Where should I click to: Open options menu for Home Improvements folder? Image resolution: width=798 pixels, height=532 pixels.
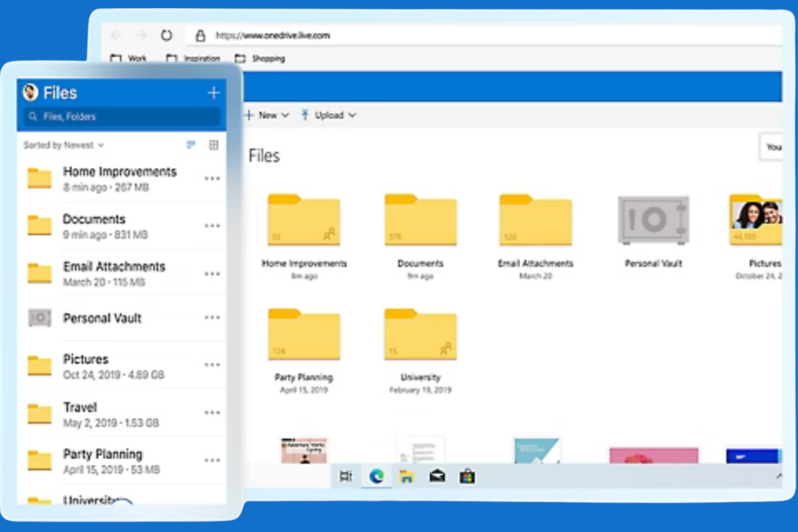click(212, 178)
